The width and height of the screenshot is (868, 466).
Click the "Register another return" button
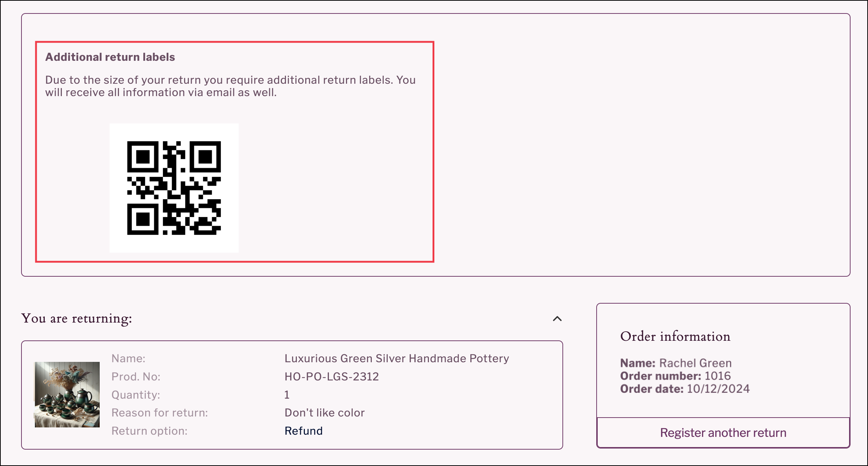[x=723, y=433]
